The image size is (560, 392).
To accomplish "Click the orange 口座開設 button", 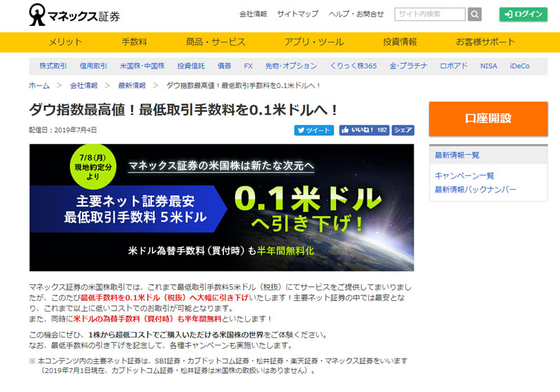I will coord(488,118).
